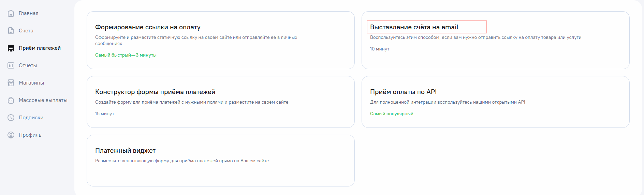Go to Счета section
This screenshot has height=195, width=644.
pos(26,31)
